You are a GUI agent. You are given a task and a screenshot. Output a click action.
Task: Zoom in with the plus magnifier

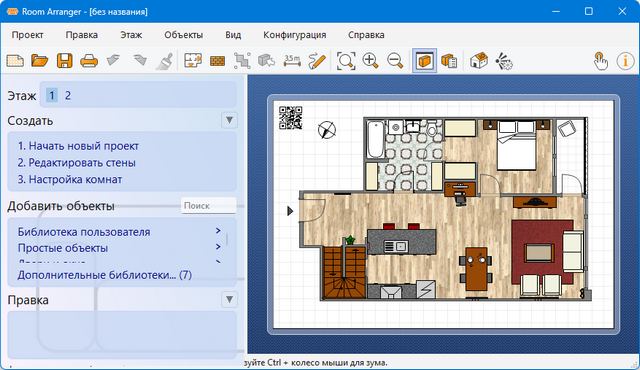coord(371,61)
